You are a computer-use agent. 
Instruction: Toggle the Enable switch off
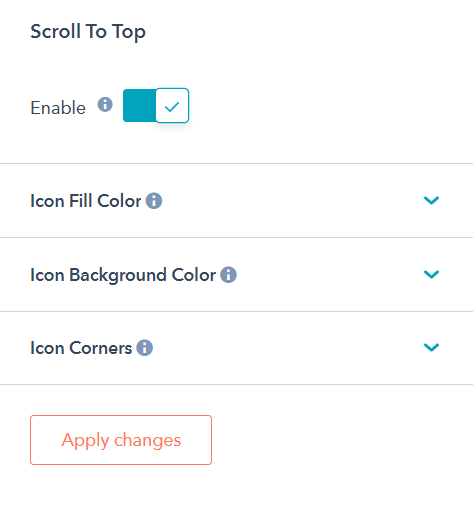click(156, 105)
